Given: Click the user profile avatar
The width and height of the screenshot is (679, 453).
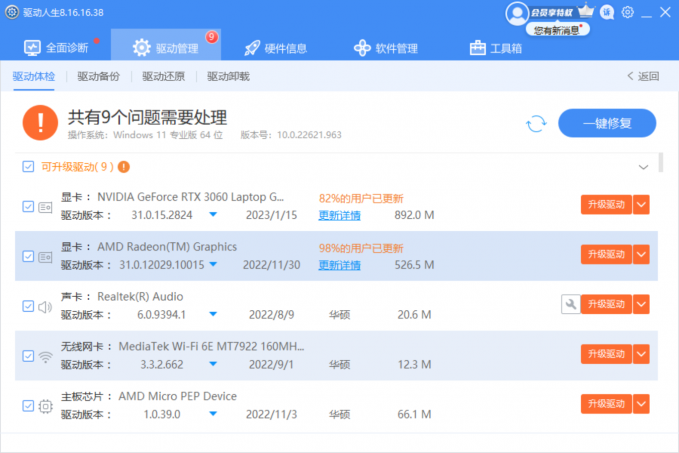Looking at the screenshot, I should [x=516, y=13].
